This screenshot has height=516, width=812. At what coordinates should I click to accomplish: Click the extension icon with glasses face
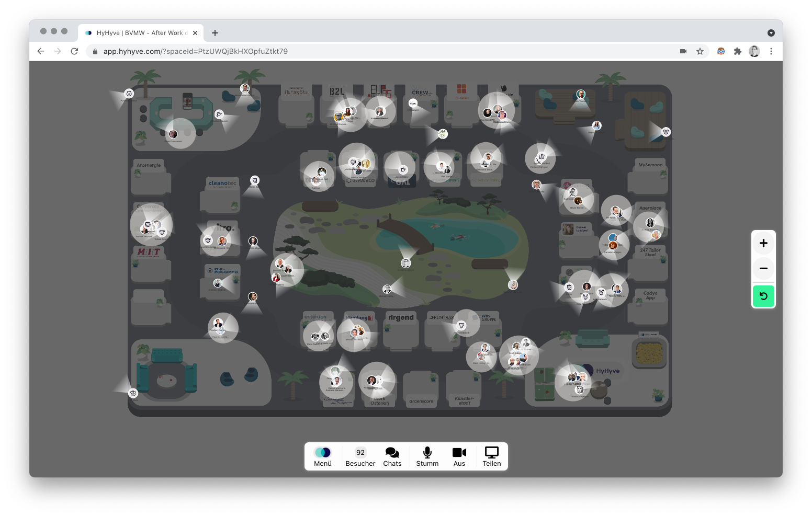721,51
